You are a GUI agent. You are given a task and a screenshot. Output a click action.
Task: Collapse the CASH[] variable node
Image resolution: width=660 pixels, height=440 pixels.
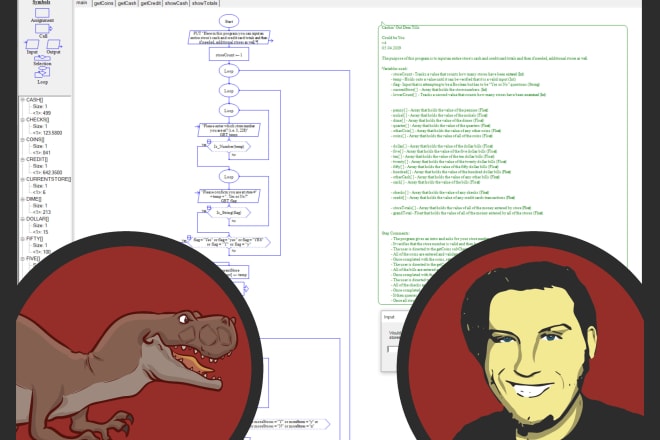tap(23, 100)
